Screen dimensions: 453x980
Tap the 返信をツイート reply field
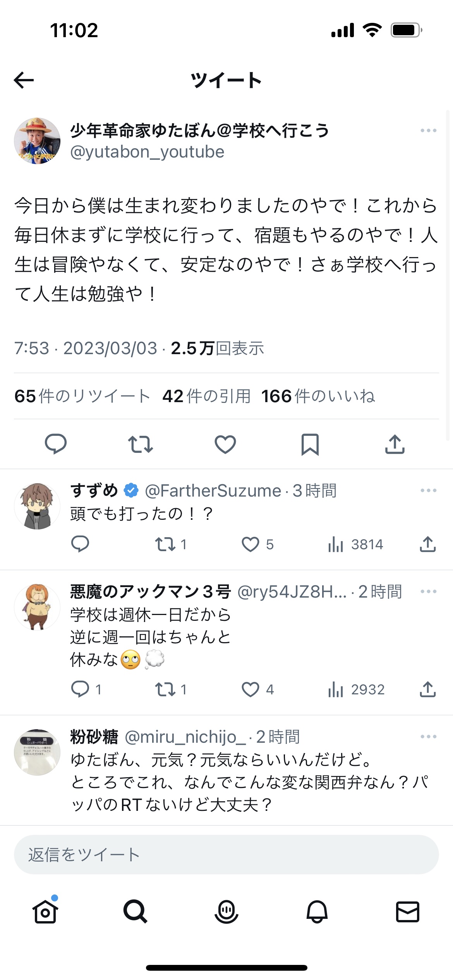(x=226, y=855)
